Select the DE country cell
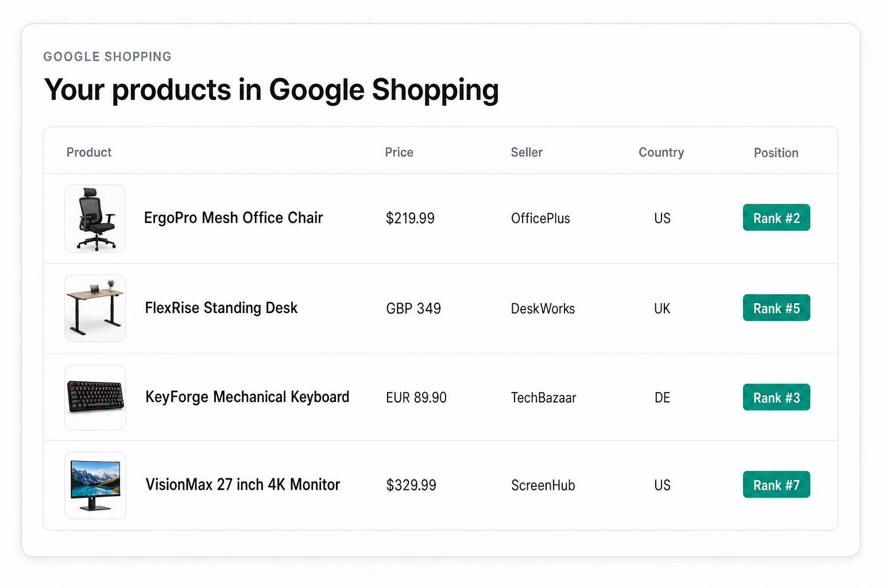This screenshot has height=588, width=882. pyautogui.click(x=662, y=397)
